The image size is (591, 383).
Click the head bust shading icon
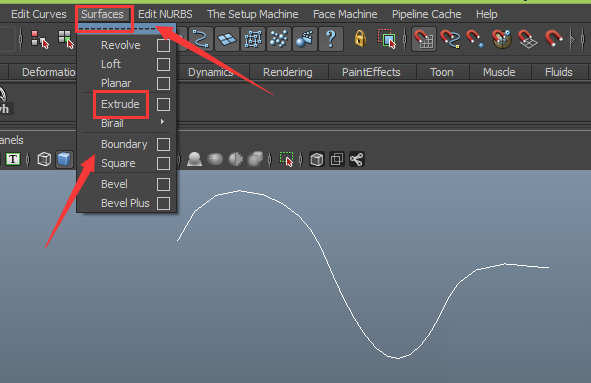point(194,159)
